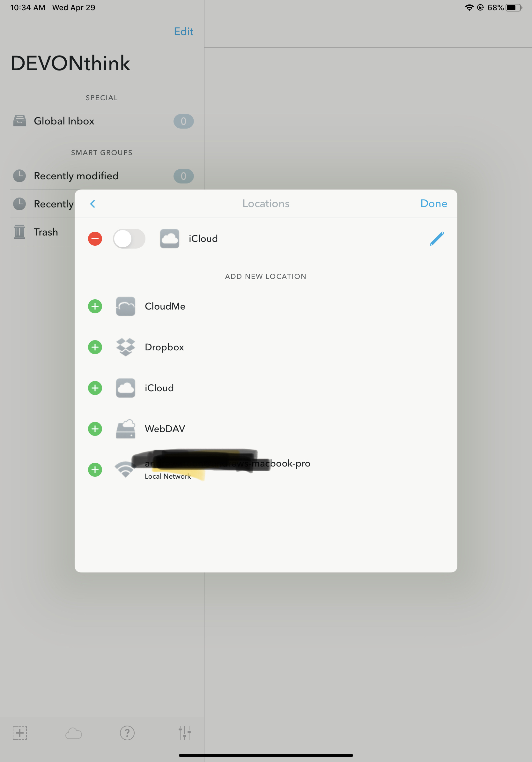The height and width of the screenshot is (762, 532).
Task: Open settings with the sliders icon
Action: [184, 733]
